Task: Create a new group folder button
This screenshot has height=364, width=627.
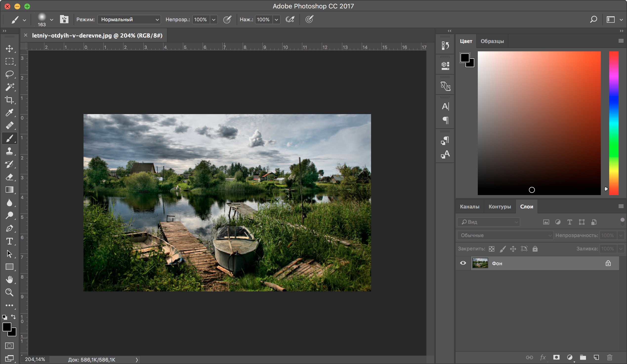Action: point(583,357)
